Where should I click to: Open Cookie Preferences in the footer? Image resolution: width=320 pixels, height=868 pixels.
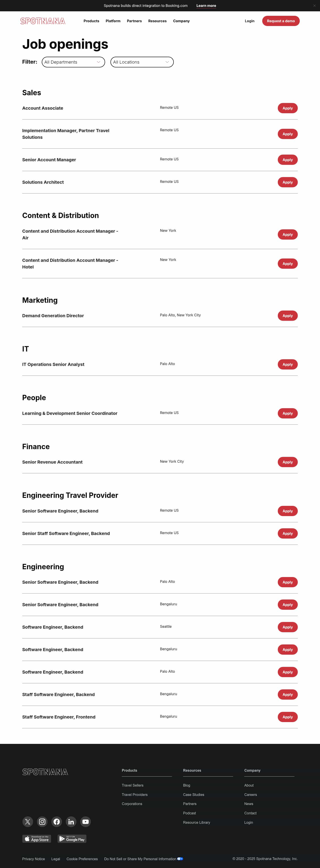click(x=82, y=859)
